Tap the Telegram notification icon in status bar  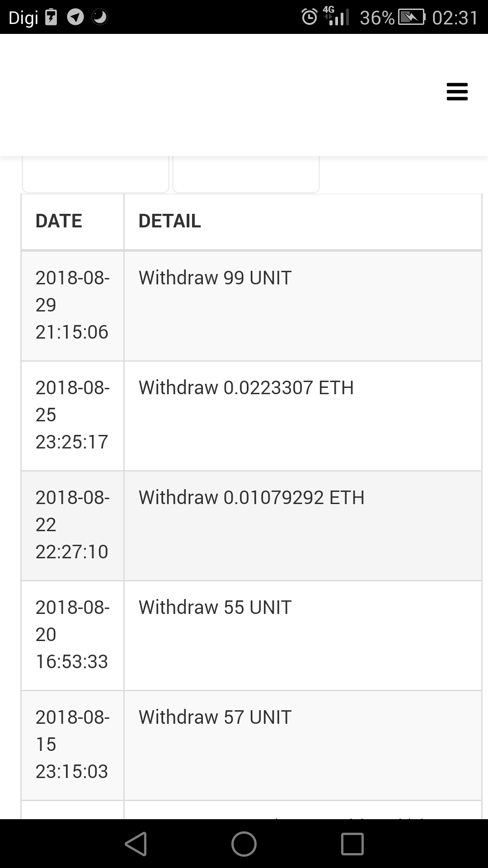tap(75, 17)
